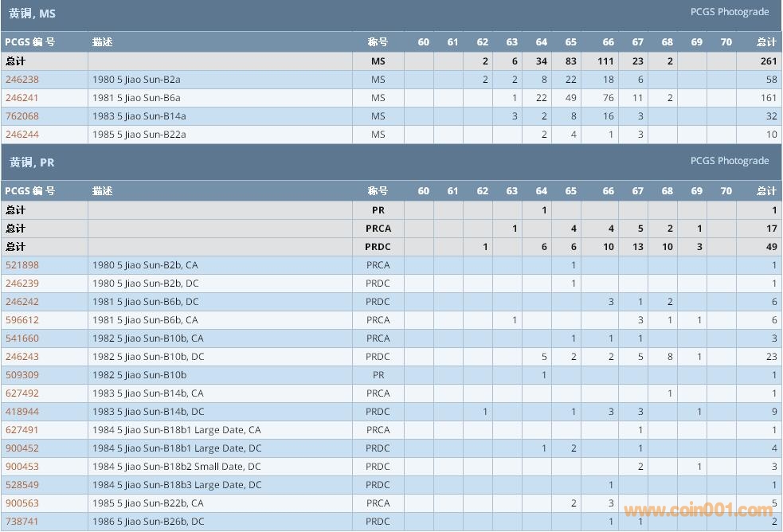
Task: Follow the 246242 PCGS number link
Action: 22,302
